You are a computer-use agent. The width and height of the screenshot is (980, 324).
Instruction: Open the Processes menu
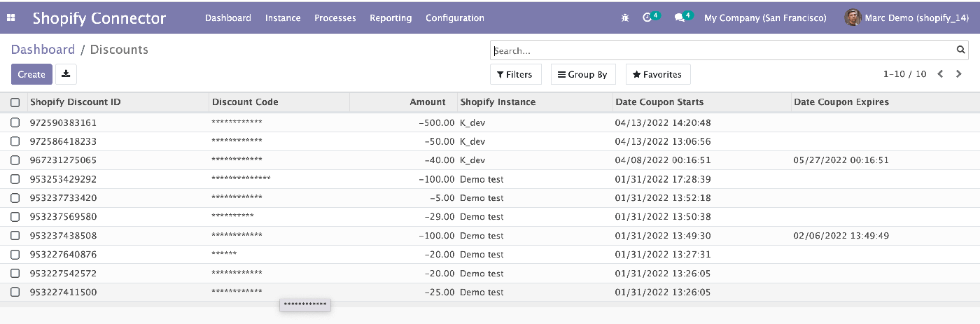pyautogui.click(x=335, y=17)
